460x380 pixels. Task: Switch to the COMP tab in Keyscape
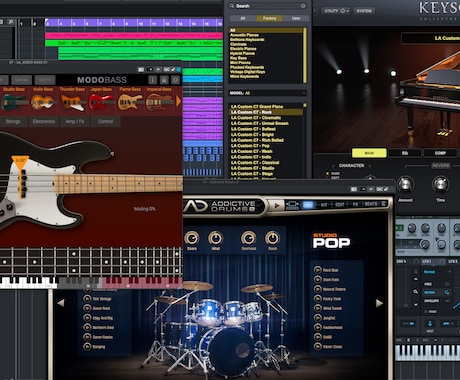[440, 153]
